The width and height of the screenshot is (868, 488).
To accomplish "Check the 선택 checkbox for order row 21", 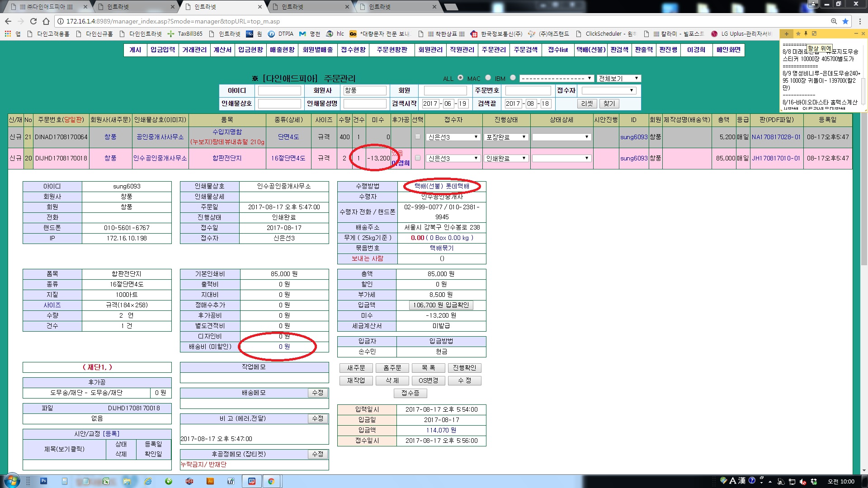I will (417, 136).
